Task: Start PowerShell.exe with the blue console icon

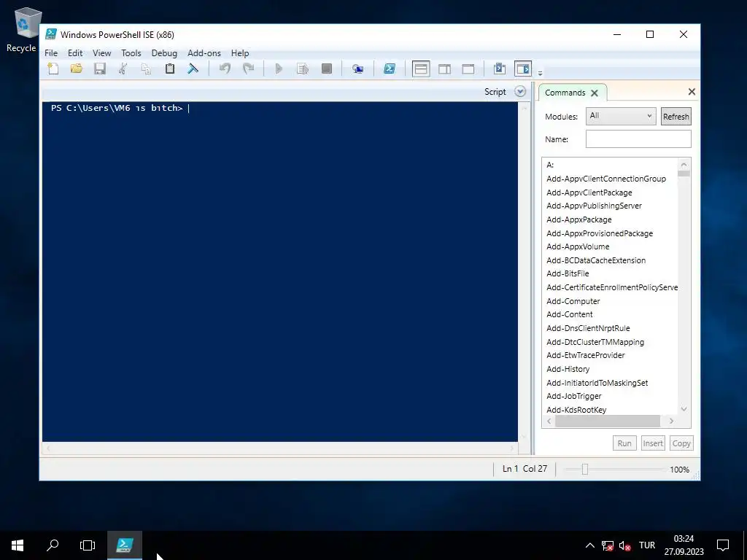Action: click(390, 69)
